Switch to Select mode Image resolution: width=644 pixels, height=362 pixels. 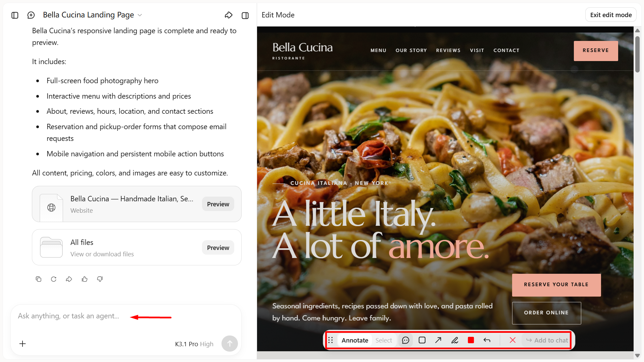[384, 340]
